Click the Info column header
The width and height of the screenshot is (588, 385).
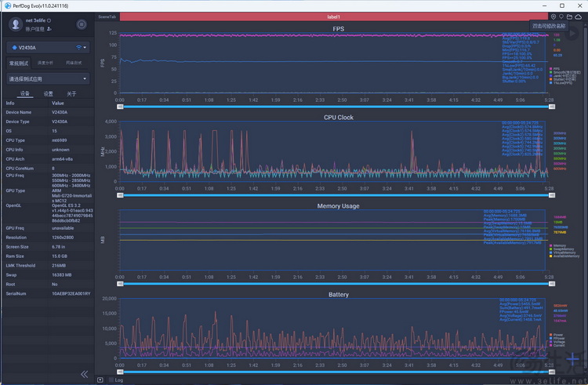pos(10,103)
